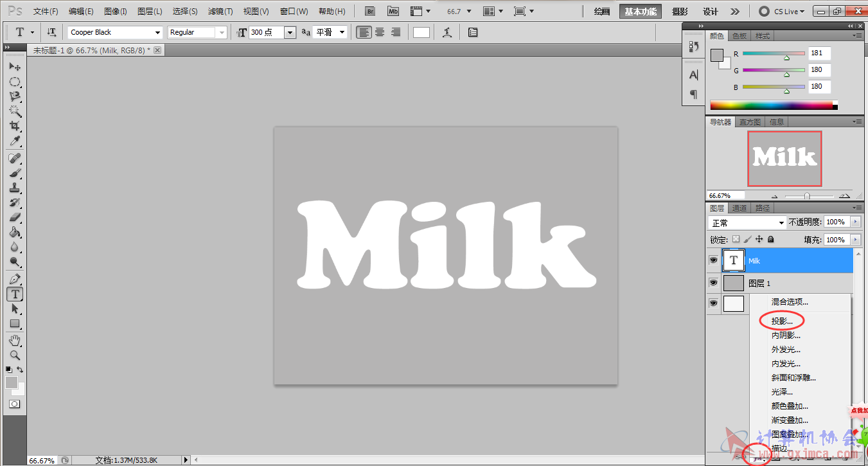Launch Adobe Bridge
Viewport: 868px width, 466px height.
tap(370, 12)
